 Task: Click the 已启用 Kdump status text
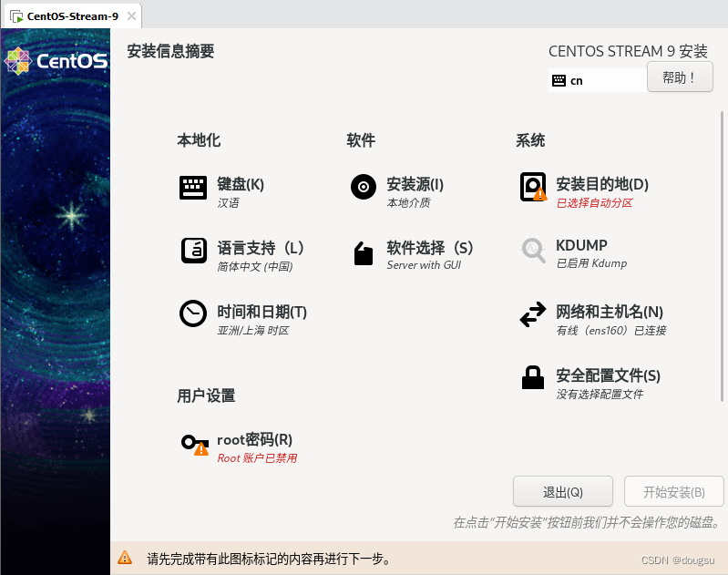tap(591, 263)
